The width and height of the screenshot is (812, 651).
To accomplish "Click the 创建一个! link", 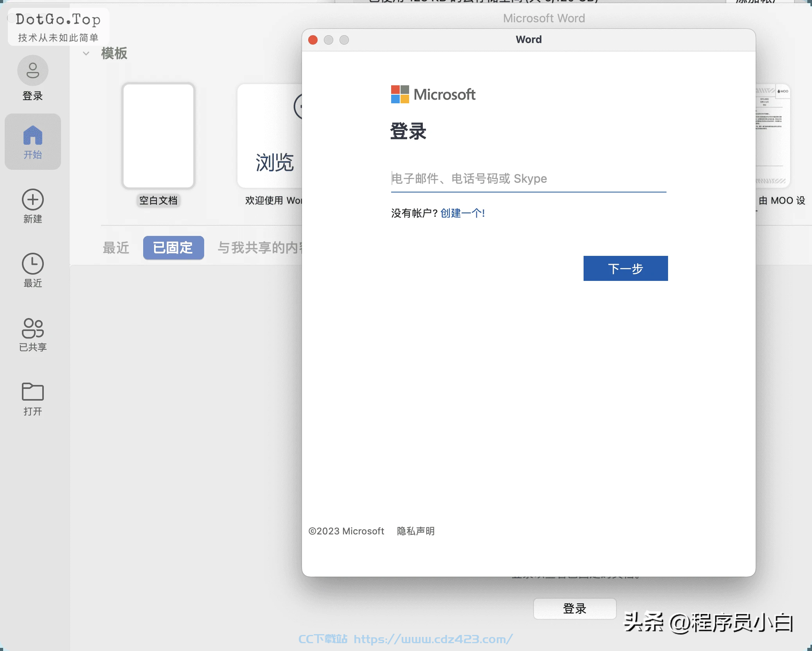I will [463, 213].
